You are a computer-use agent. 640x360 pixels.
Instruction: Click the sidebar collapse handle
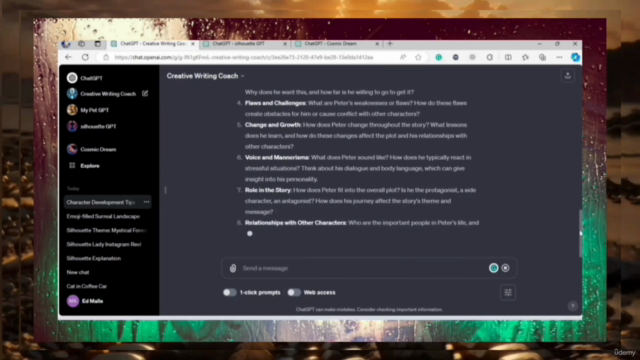click(165, 190)
